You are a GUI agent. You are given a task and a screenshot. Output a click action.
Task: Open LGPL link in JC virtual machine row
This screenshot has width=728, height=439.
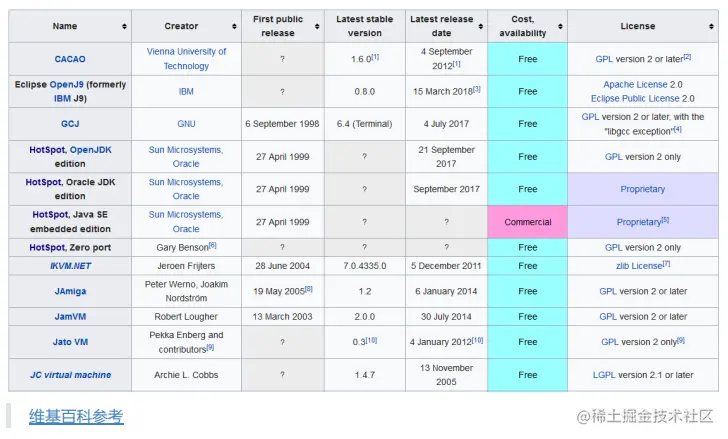point(604,375)
